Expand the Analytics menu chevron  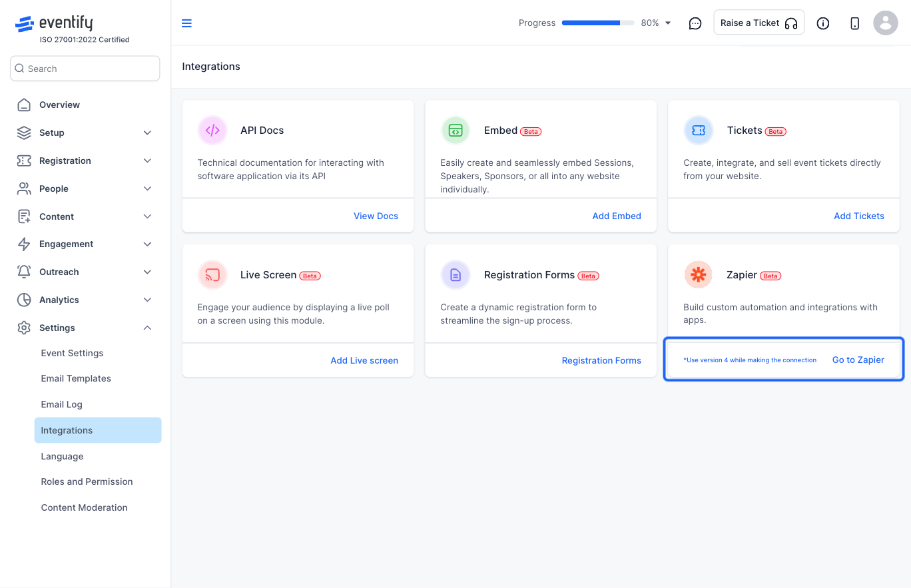[x=148, y=300]
